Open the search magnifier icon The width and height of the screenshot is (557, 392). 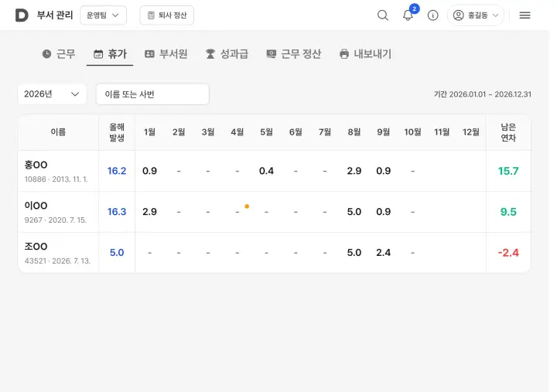pos(383,15)
